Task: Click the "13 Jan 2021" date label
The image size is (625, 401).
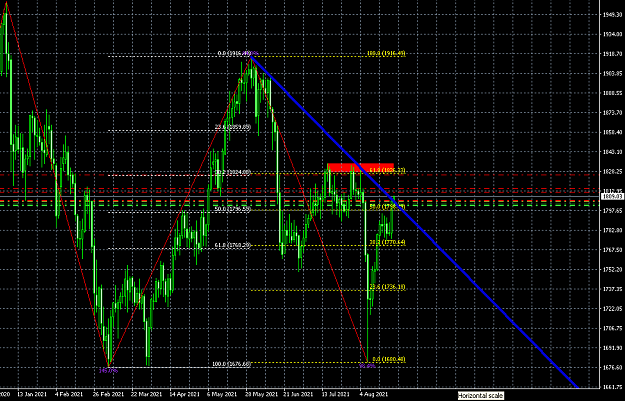Action: pos(32,394)
